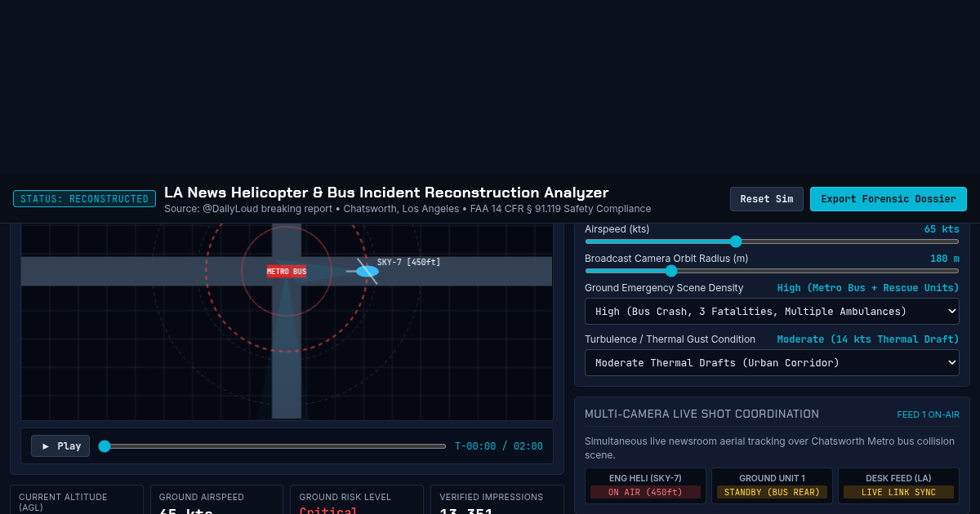
Task: Click the Reset Sim button
Action: point(766,199)
